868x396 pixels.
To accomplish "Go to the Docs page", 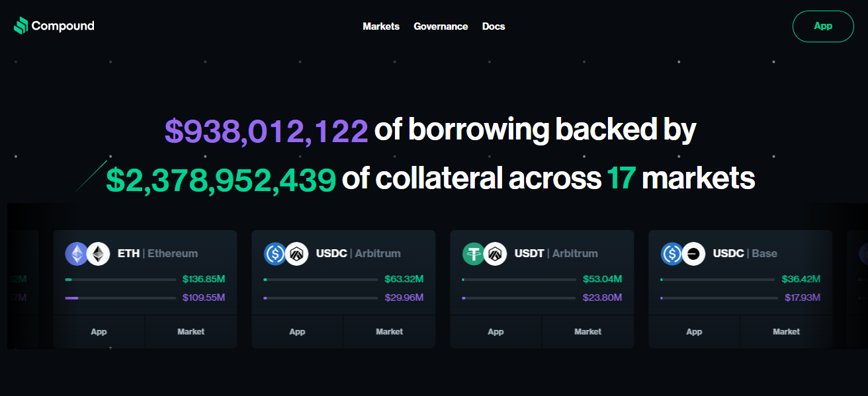I will [x=494, y=26].
